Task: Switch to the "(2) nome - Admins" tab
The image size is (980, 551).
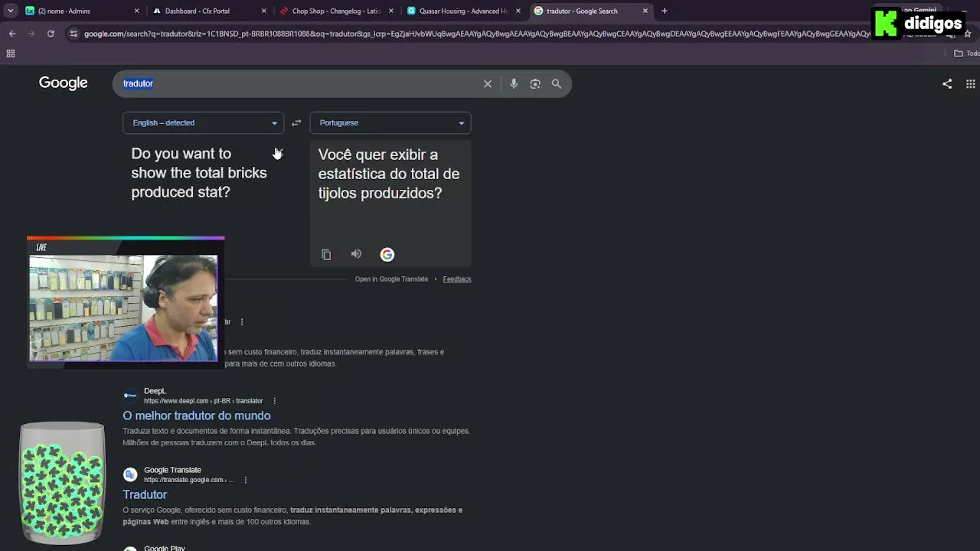Action: (x=82, y=11)
